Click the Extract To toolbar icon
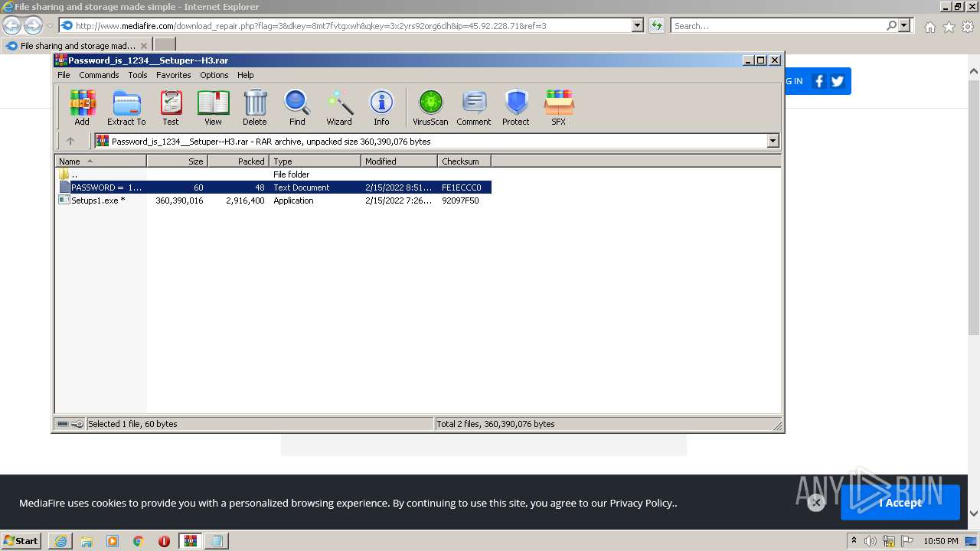980x551 pixels. coord(126,107)
